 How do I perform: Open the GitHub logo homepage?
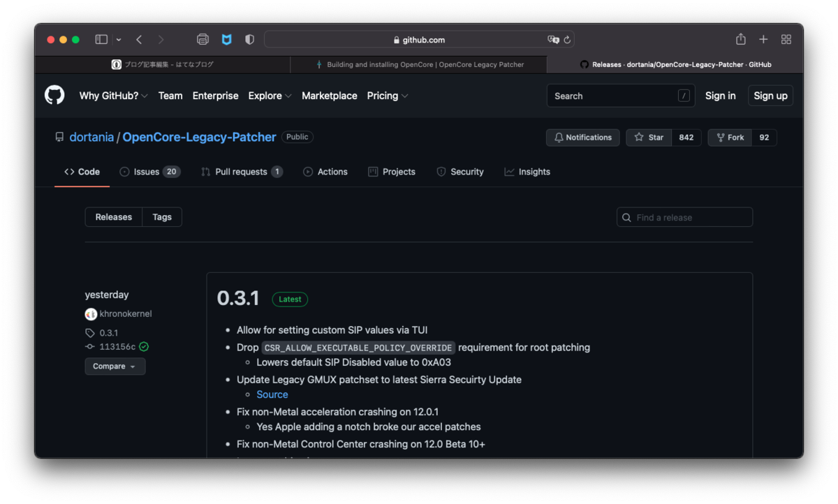pos(54,95)
